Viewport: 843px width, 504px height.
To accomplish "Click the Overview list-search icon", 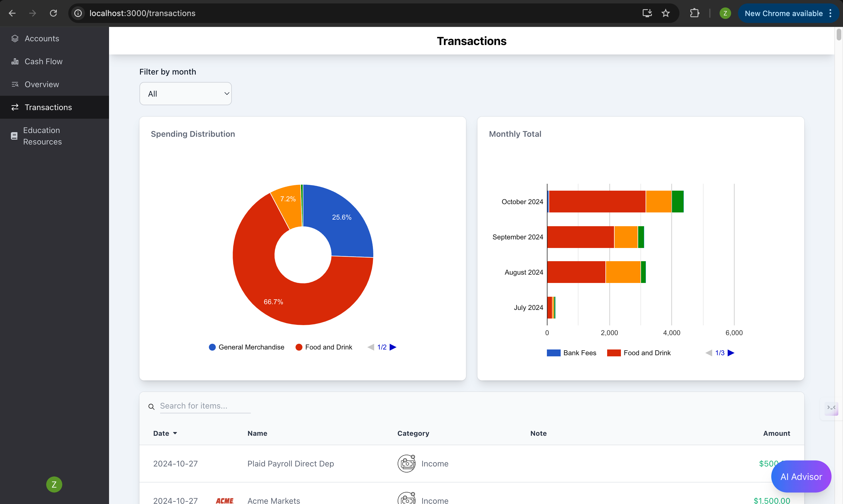I will point(15,84).
